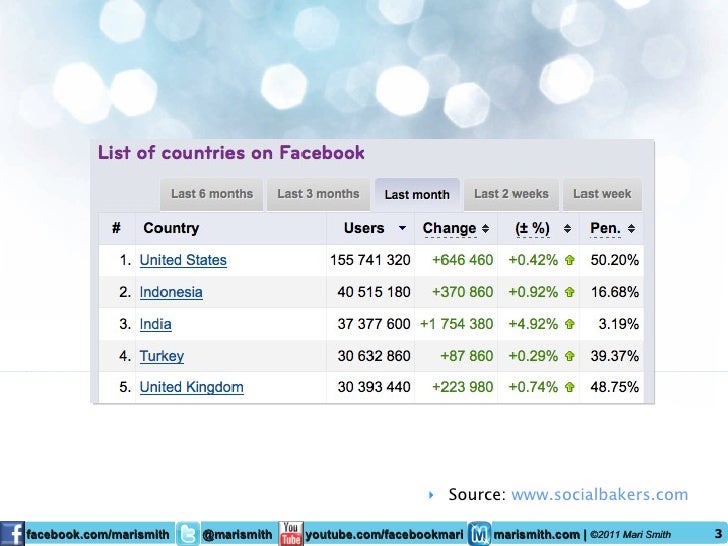728x546 pixels.
Task: Click marismith.com in the footer
Action: coord(536,535)
